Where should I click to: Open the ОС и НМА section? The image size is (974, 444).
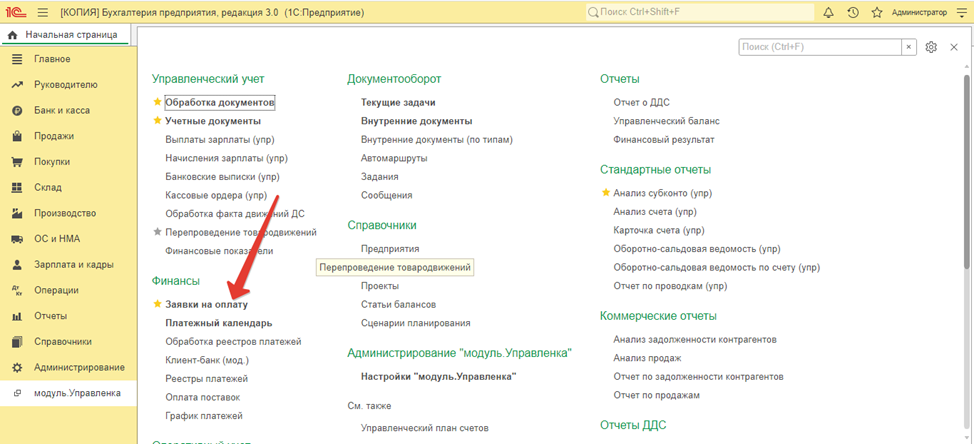pyautogui.click(x=68, y=238)
